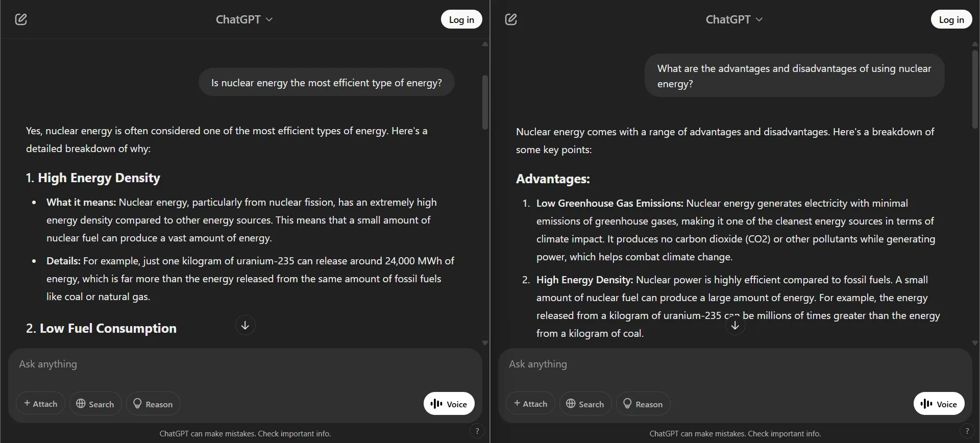Select the Voice mode icon in left pane

pyautogui.click(x=435, y=403)
